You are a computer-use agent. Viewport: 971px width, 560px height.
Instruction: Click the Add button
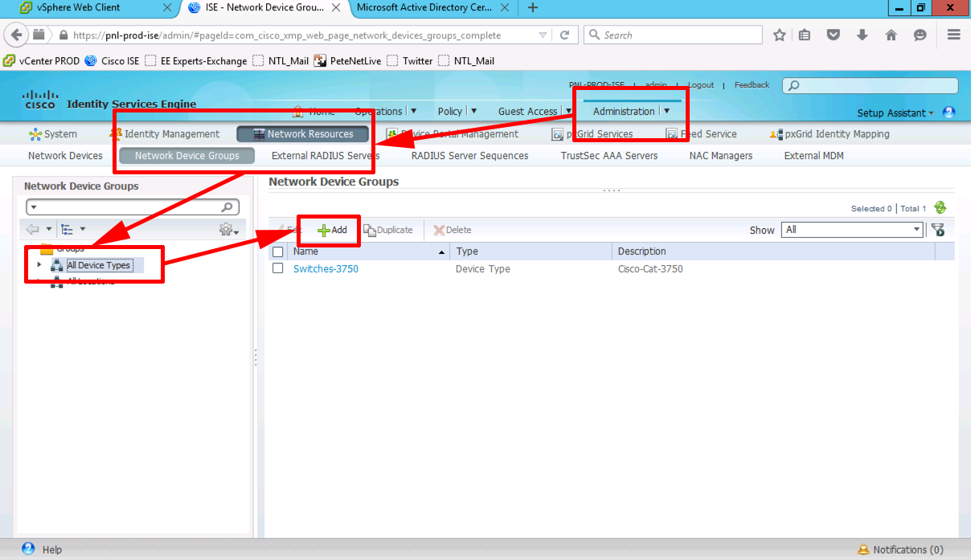332,230
